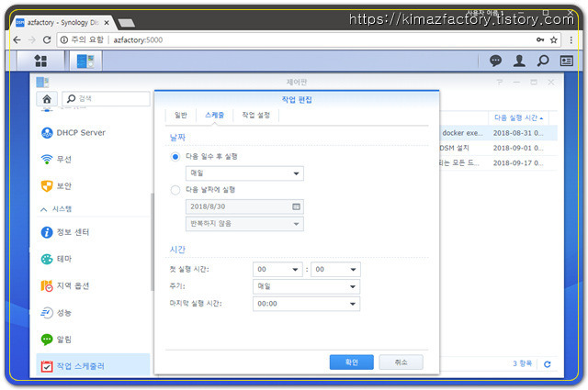This screenshot has height=390, width=588.
Task: Collapse the 시스템 section in sidebar
Action: (44, 209)
